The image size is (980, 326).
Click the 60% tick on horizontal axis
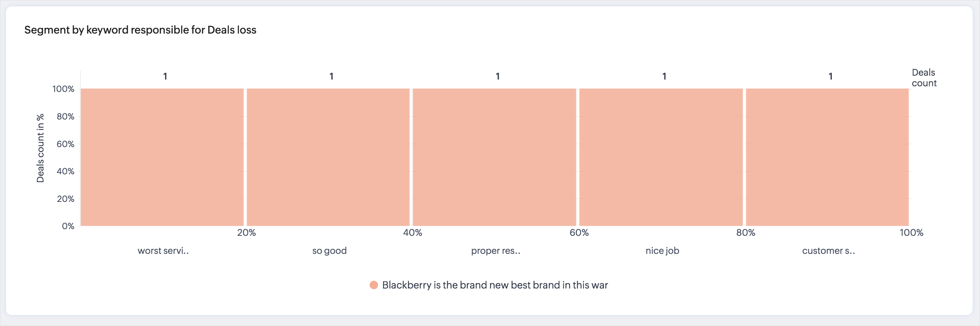(x=579, y=232)
